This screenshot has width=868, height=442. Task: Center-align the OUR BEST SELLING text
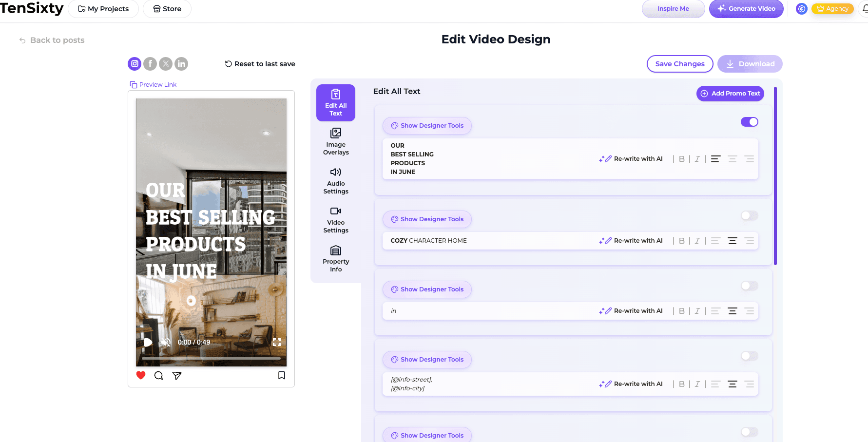(732, 159)
